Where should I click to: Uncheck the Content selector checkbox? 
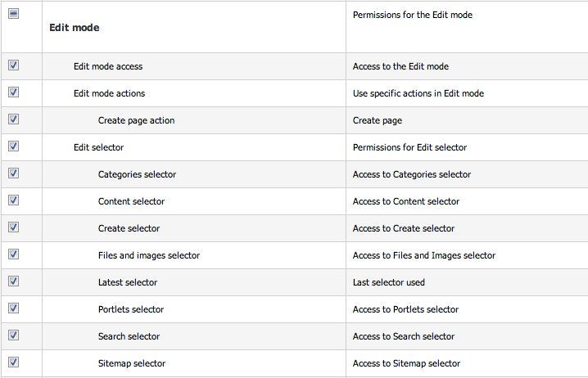click(13, 200)
